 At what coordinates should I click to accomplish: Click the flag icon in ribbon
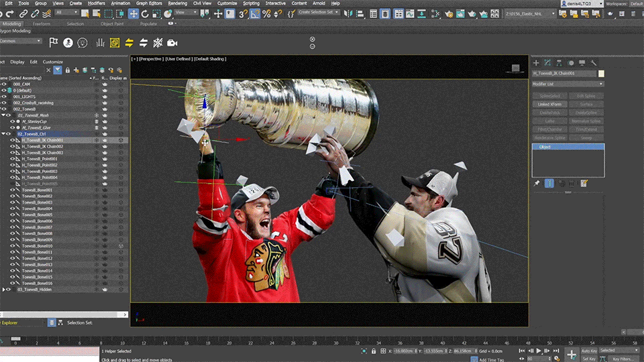pyautogui.click(x=54, y=43)
